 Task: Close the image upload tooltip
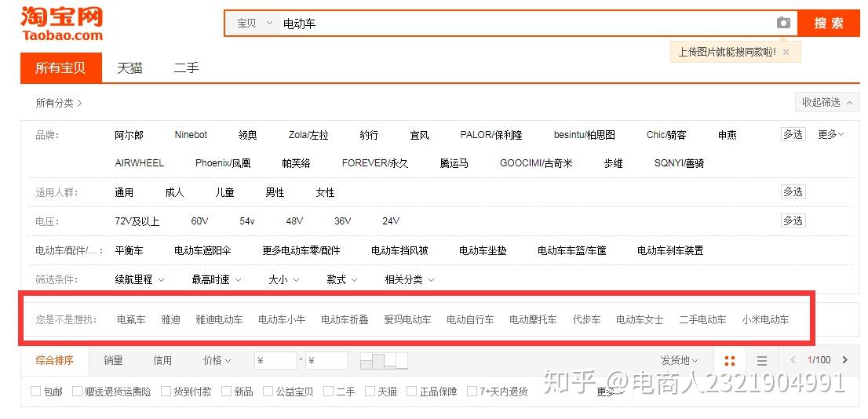tap(786, 52)
